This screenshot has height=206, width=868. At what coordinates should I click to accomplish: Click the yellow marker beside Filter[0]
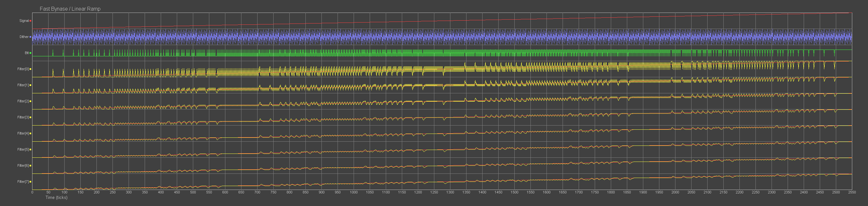click(30, 69)
